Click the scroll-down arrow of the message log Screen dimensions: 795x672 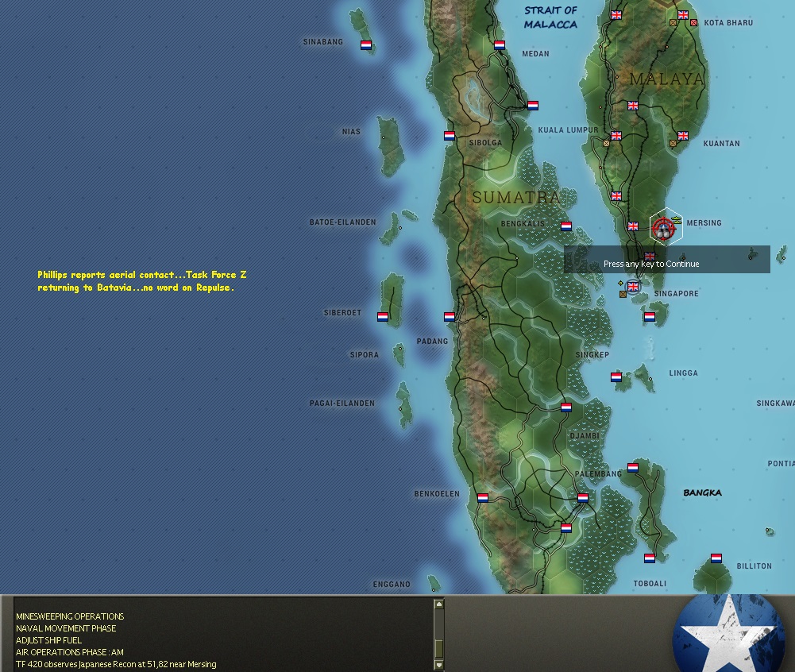coord(439,665)
